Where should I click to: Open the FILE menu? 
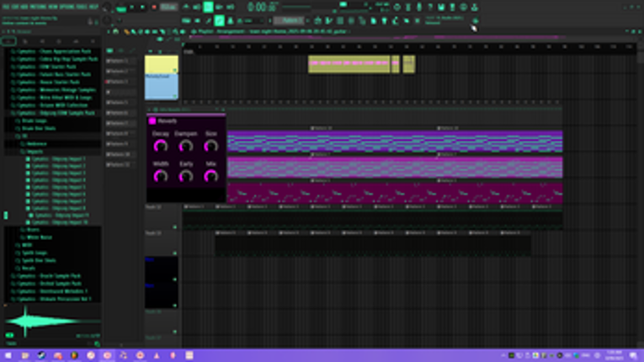[6, 7]
